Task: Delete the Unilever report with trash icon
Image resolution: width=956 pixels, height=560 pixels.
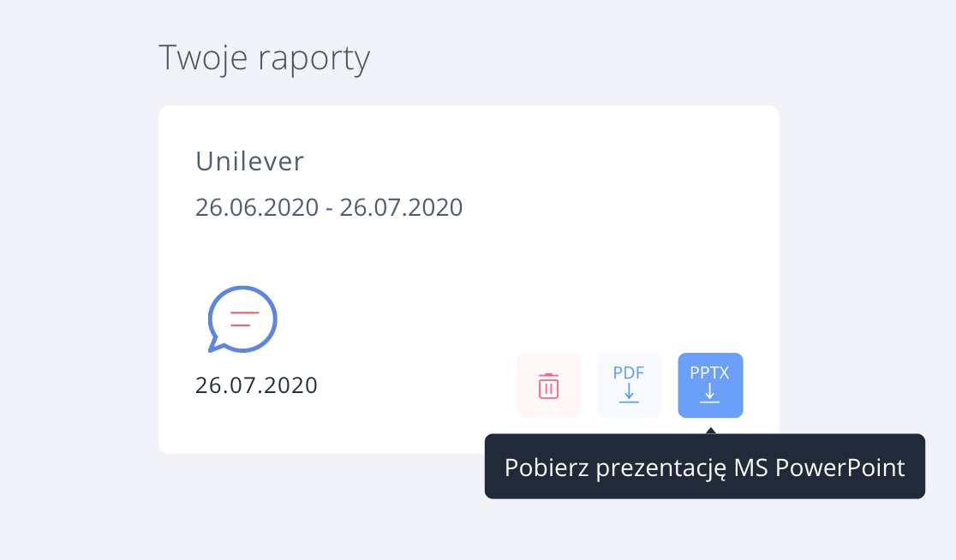Action: pos(548,385)
